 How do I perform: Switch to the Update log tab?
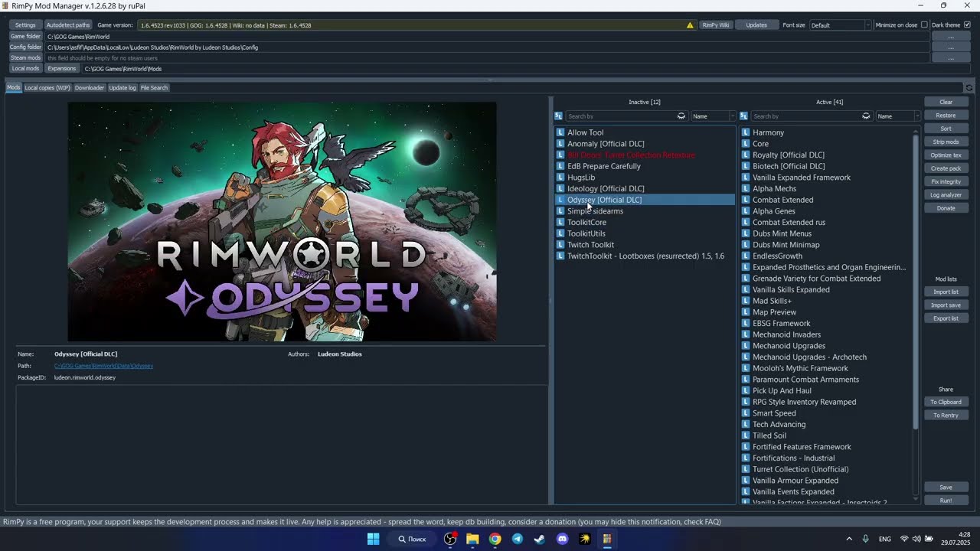point(122,87)
